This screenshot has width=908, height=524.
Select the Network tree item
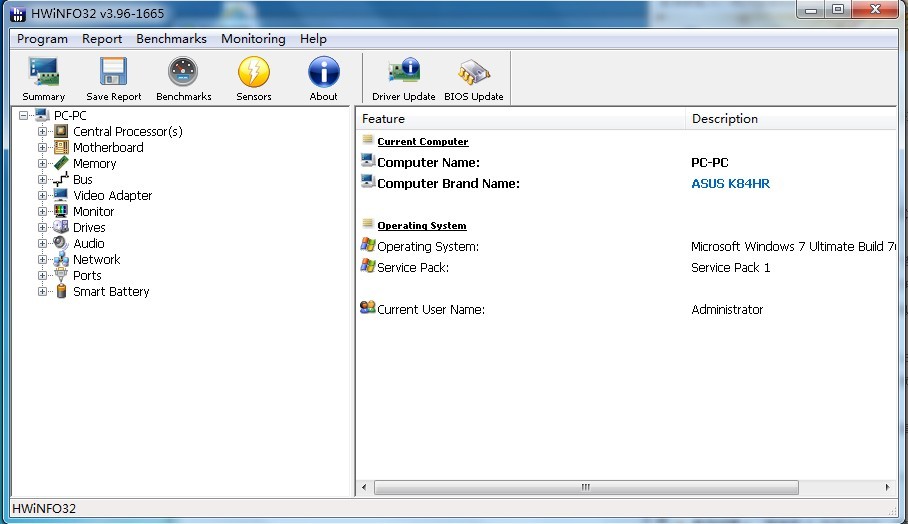96,260
